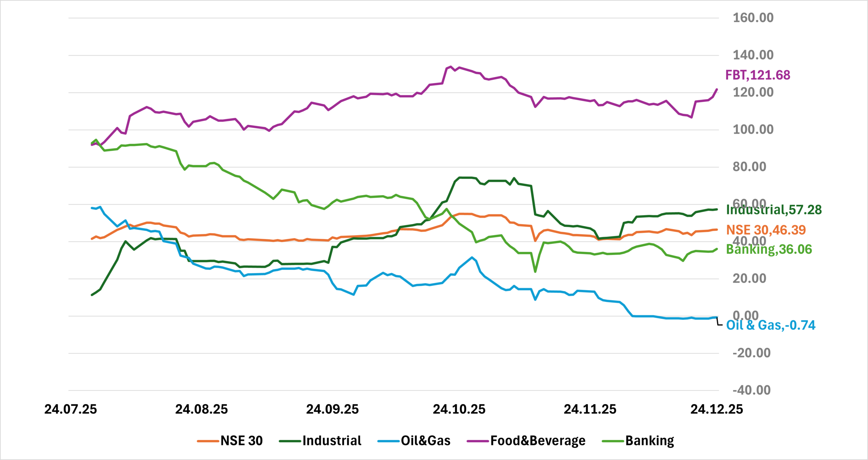Select the FBT,121.68 data label
This screenshot has width=868, height=460.
click(757, 75)
